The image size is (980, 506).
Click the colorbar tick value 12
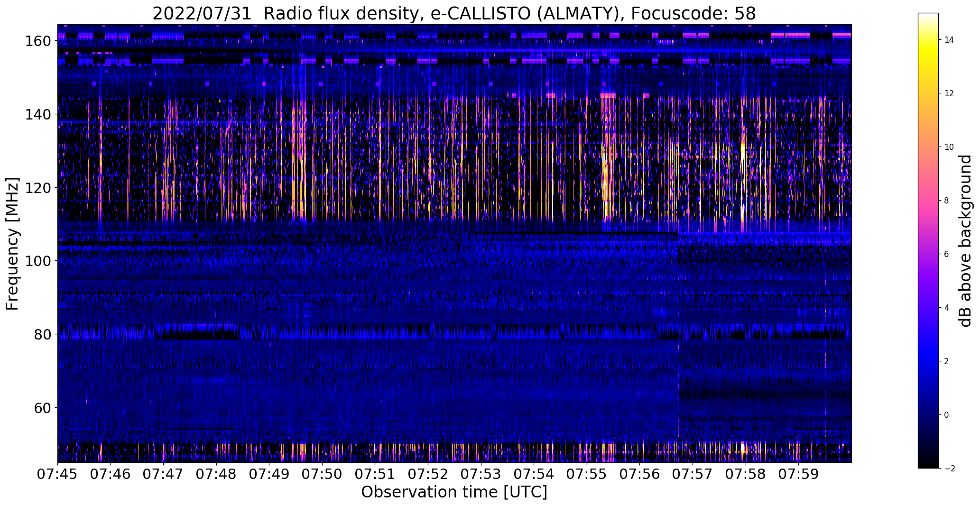(949, 93)
